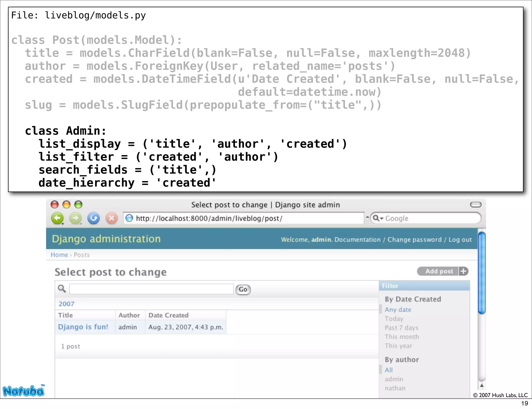Image resolution: width=532 pixels, height=409 pixels.
Task: Filter posts by Today
Action: coord(394,319)
